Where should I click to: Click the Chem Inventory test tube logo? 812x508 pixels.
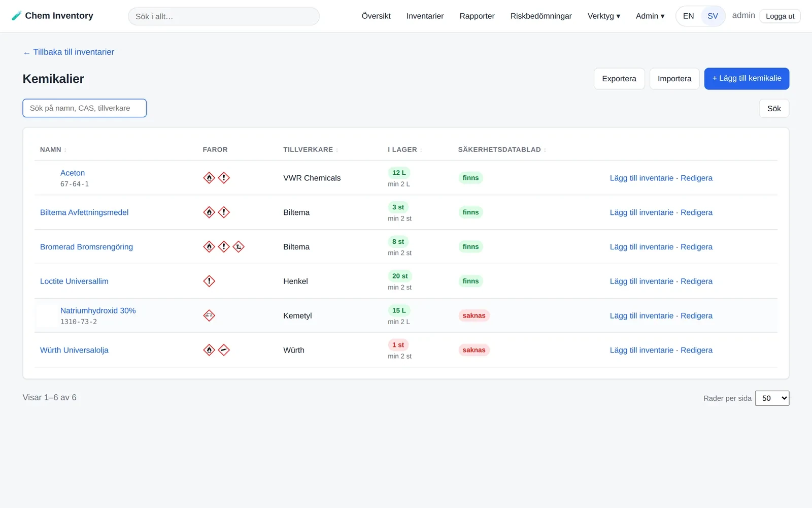tap(16, 16)
